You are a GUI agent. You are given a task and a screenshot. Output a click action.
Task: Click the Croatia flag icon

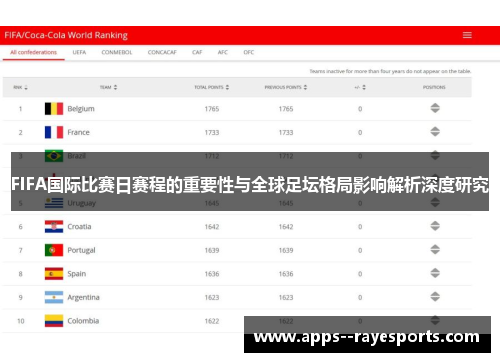tap(54, 227)
